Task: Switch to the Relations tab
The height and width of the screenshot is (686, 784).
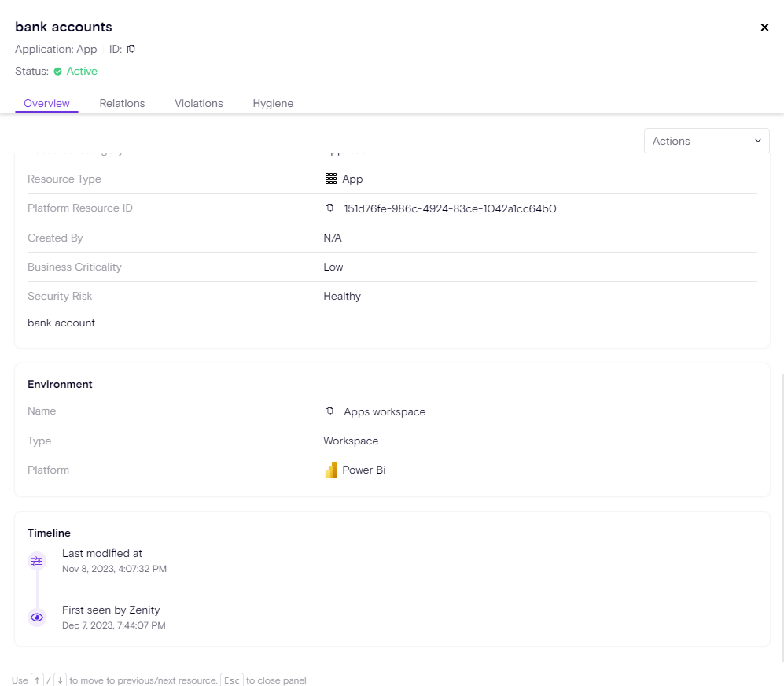Action: tap(122, 103)
